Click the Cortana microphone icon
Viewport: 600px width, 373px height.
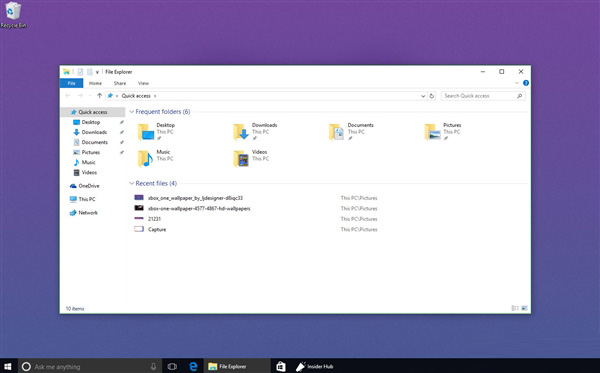[x=153, y=366]
